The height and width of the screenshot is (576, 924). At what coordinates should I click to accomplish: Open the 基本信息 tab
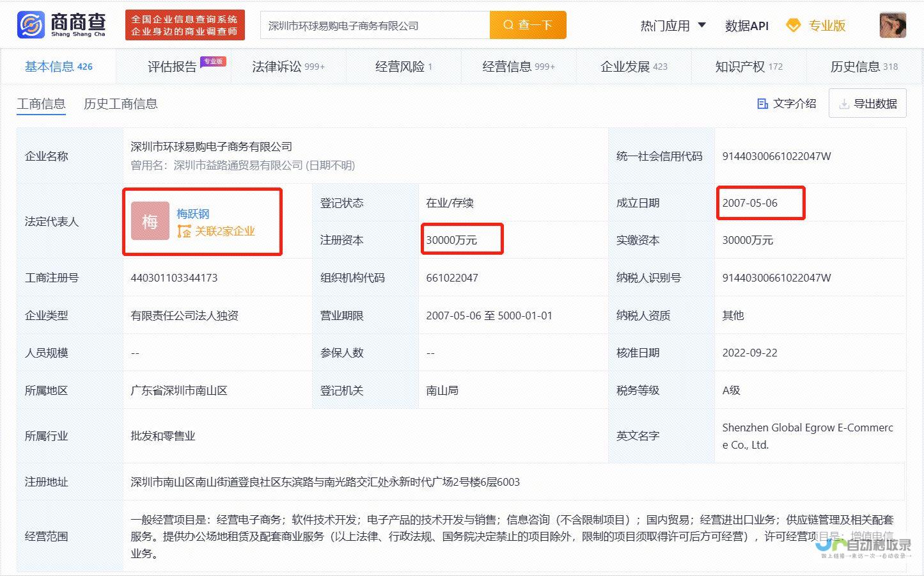click(x=58, y=66)
